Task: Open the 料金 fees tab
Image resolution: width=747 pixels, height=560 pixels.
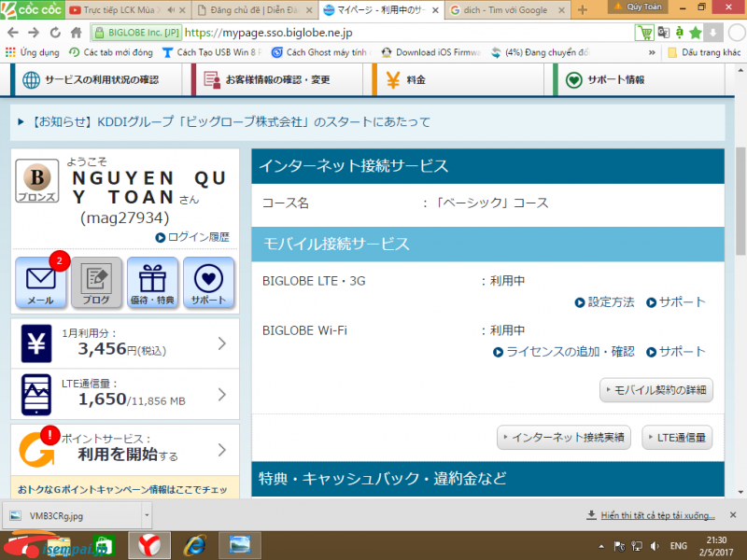Action: coord(458,79)
